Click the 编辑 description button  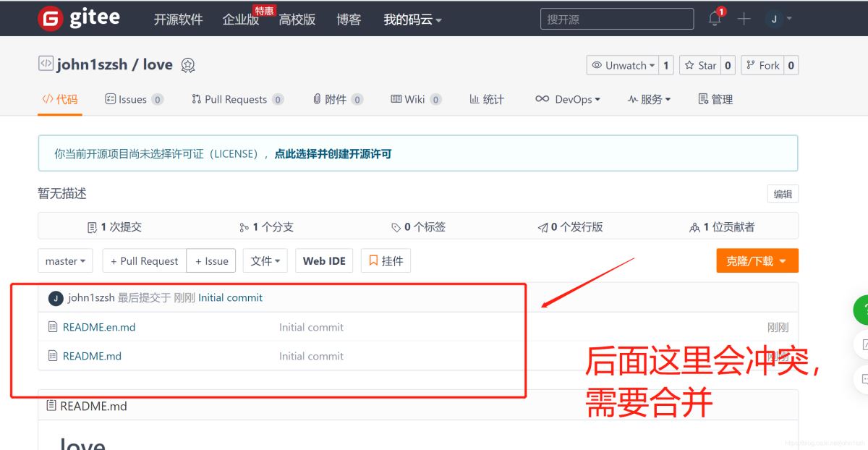click(x=783, y=194)
